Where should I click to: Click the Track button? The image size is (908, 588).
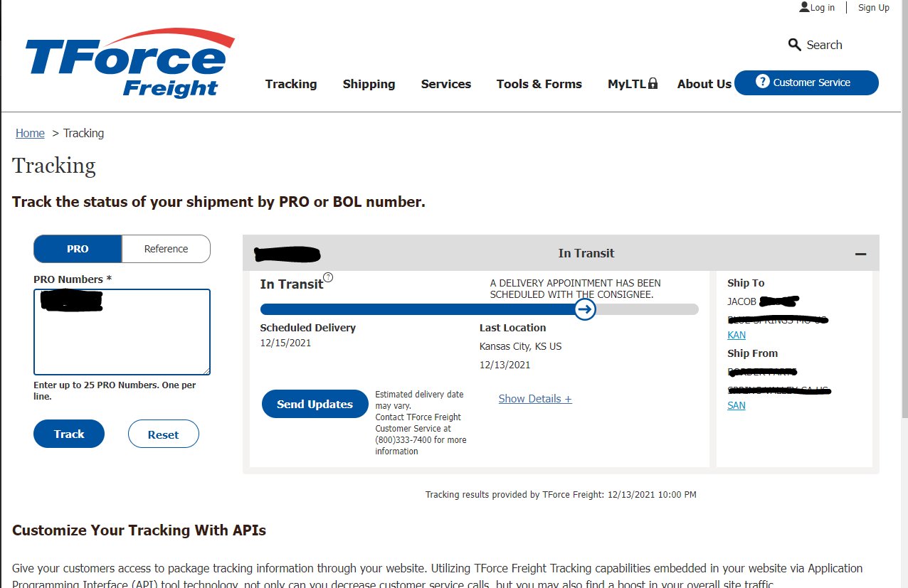69,434
